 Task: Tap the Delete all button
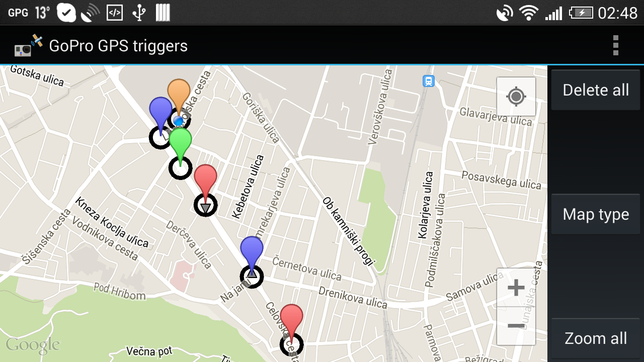(595, 89)
